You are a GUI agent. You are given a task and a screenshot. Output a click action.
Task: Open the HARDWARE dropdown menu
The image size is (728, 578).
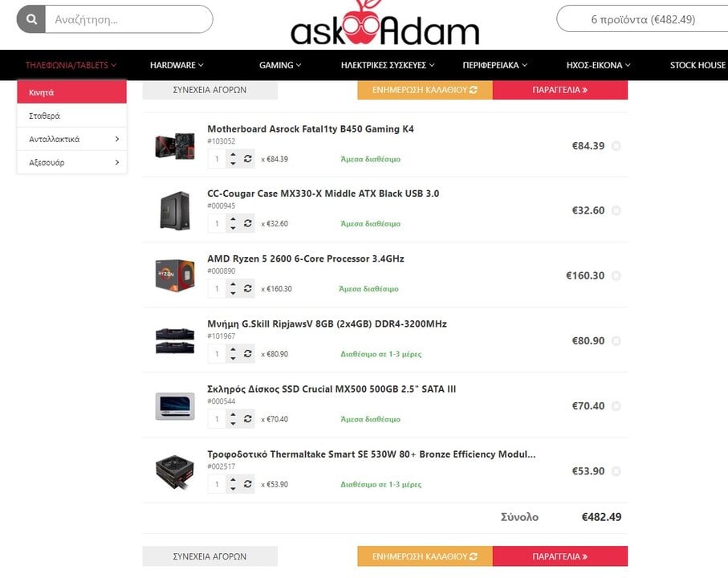[x=177, y=65]
